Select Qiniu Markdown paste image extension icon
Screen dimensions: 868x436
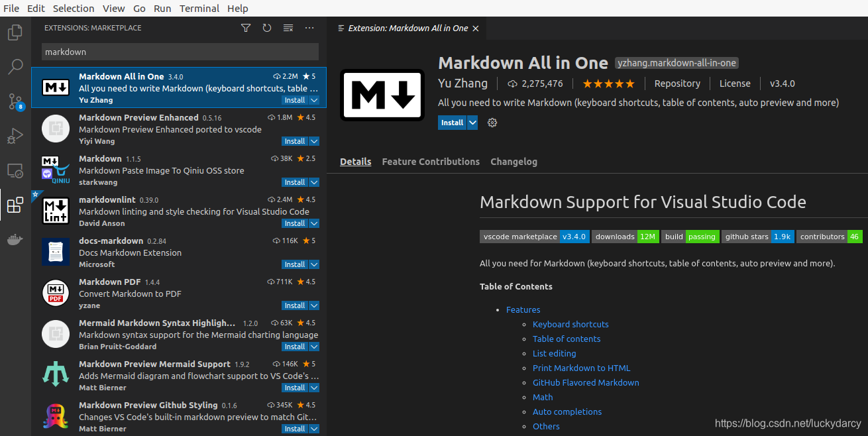(56, 170)
